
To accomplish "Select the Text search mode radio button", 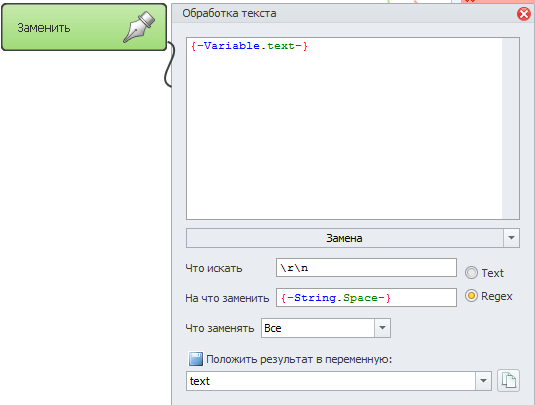I will click(x=471, y=273).
